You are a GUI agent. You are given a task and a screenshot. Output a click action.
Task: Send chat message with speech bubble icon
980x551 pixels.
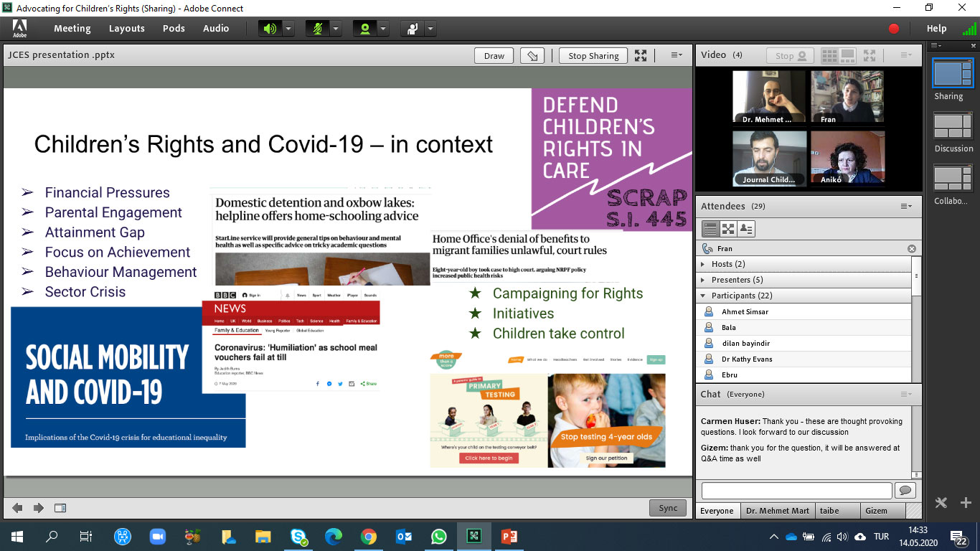click(x=905, y=490)
